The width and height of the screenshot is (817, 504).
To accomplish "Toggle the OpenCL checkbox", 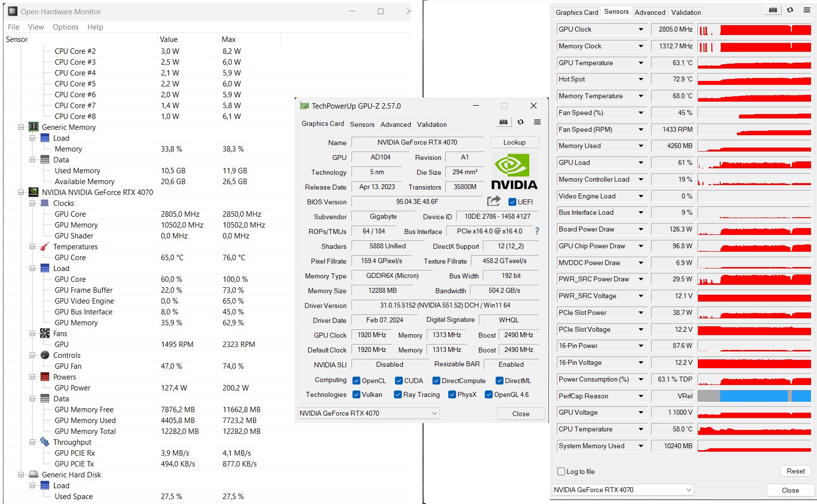I will pyautogui.click(x=356, y=381).
